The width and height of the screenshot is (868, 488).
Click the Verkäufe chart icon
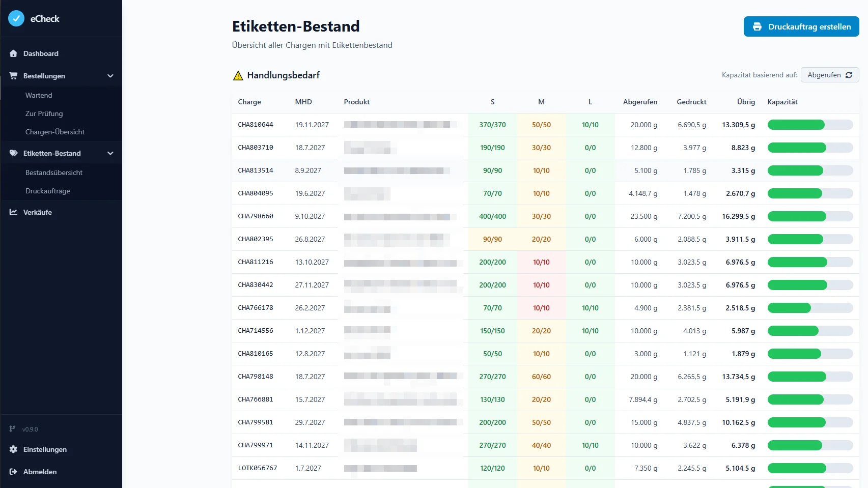[13, 212]
